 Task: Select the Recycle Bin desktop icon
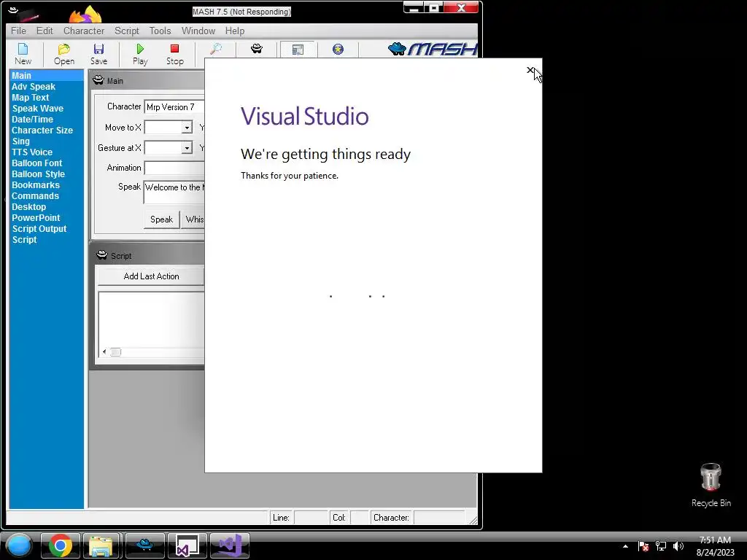pyautogui.click(x=711, y=485)
